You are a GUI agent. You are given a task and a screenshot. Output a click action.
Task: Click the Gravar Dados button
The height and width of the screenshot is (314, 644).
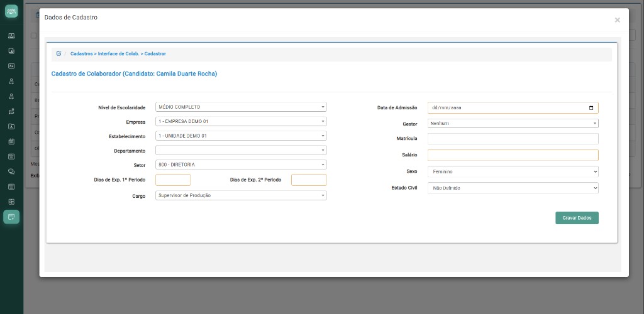(x=577, y=218)
